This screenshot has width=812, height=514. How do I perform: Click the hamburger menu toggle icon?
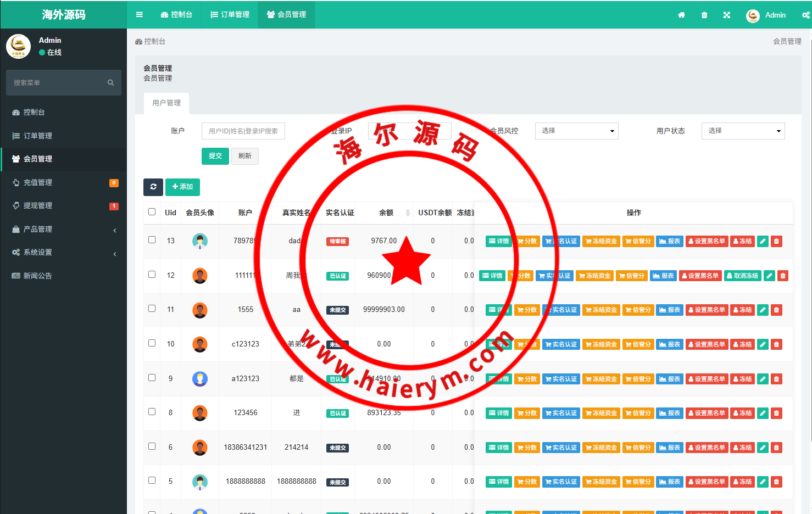140,15
